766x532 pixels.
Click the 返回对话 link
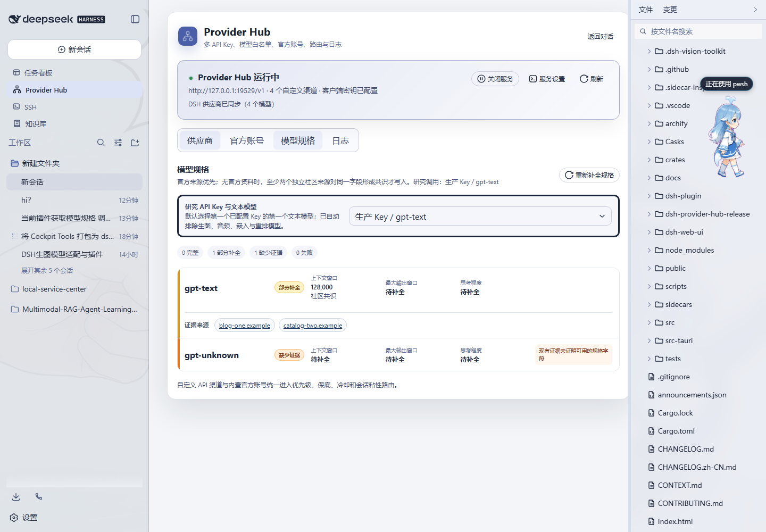pyautogui.click(x=601, y=37)
